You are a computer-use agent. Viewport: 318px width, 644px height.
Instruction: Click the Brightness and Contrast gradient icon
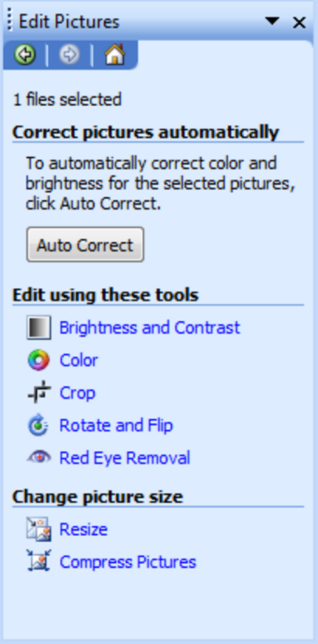pyautogui.click(x=39, y=327)
